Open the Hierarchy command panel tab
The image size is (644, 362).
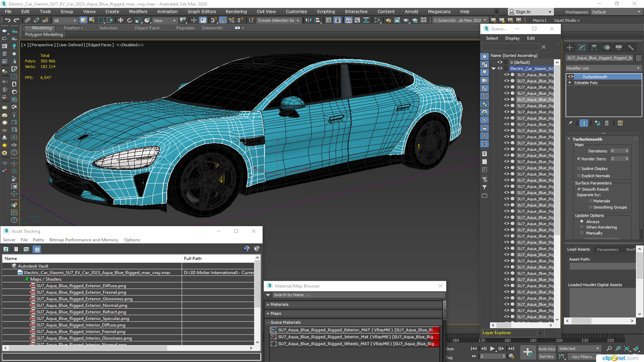click(594, 47)
